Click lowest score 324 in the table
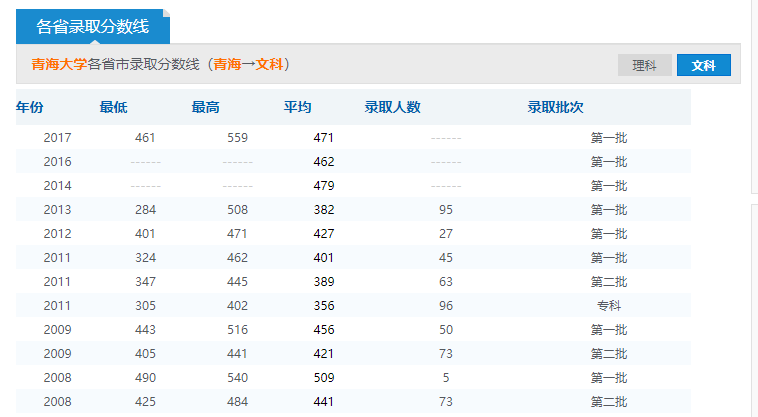The height and width of the screenshot is (417, 758). pyautogui.click(x=145, y=258)
